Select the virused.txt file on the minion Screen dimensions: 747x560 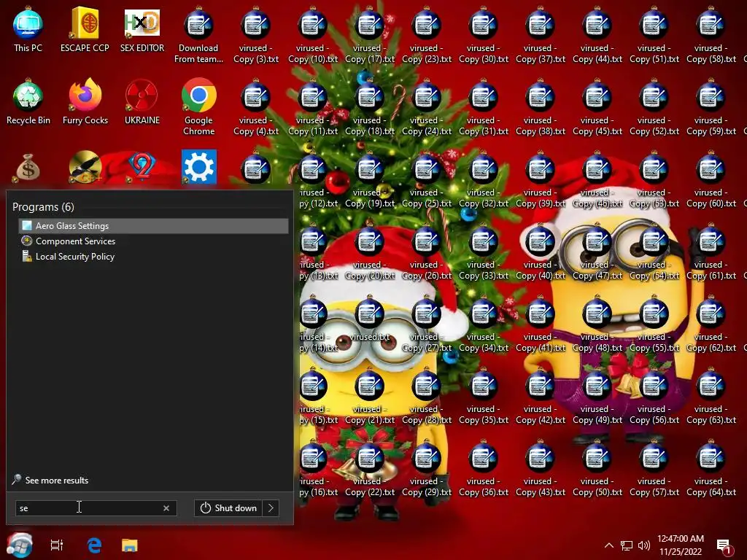pyautogui.click(x=370, y=319)
